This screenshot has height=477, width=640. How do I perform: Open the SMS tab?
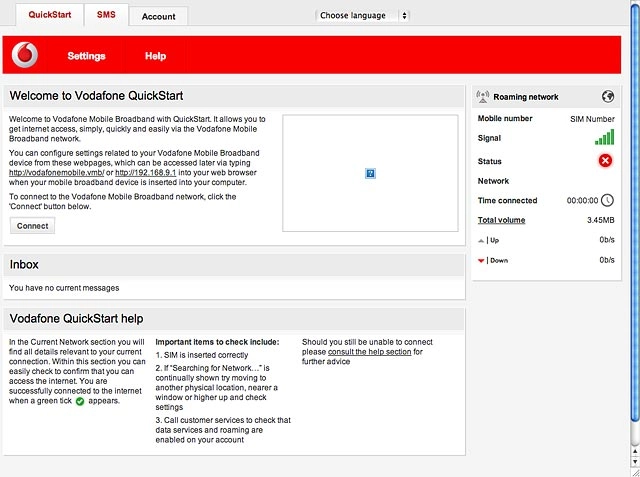[x=106, y=15]
